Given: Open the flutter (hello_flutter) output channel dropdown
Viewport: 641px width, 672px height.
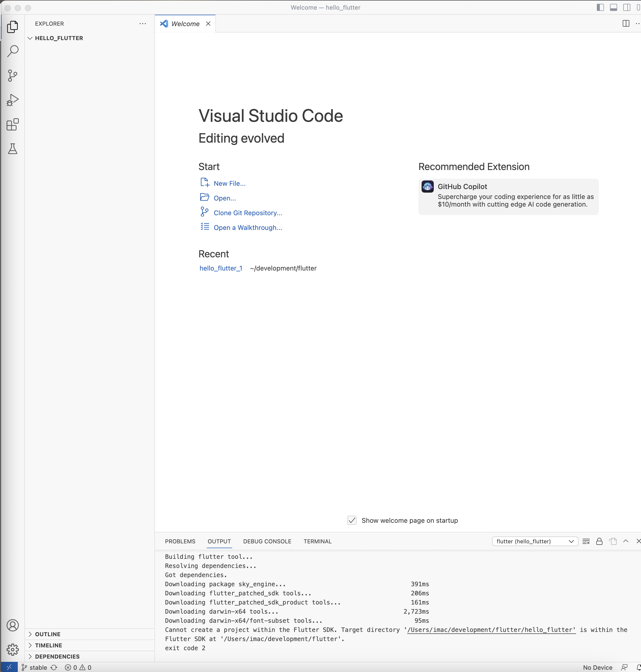Looking at the screenshot, I should click(535, 541).
